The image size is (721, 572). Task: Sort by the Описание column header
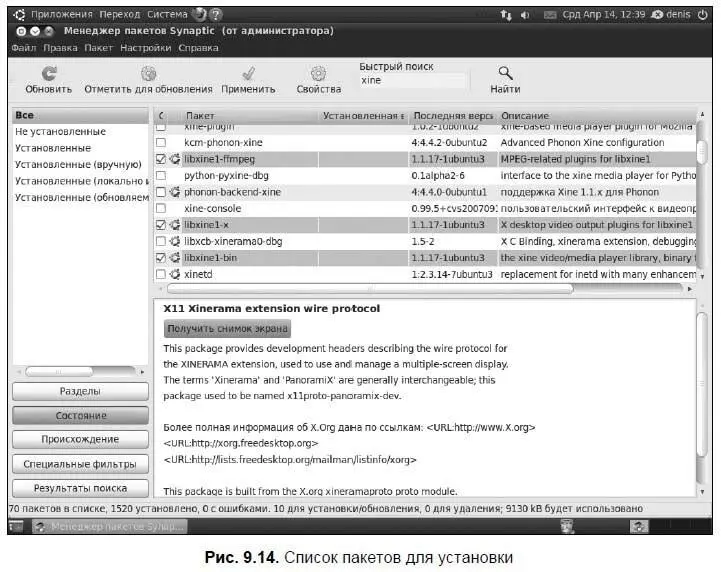point(597,116)
